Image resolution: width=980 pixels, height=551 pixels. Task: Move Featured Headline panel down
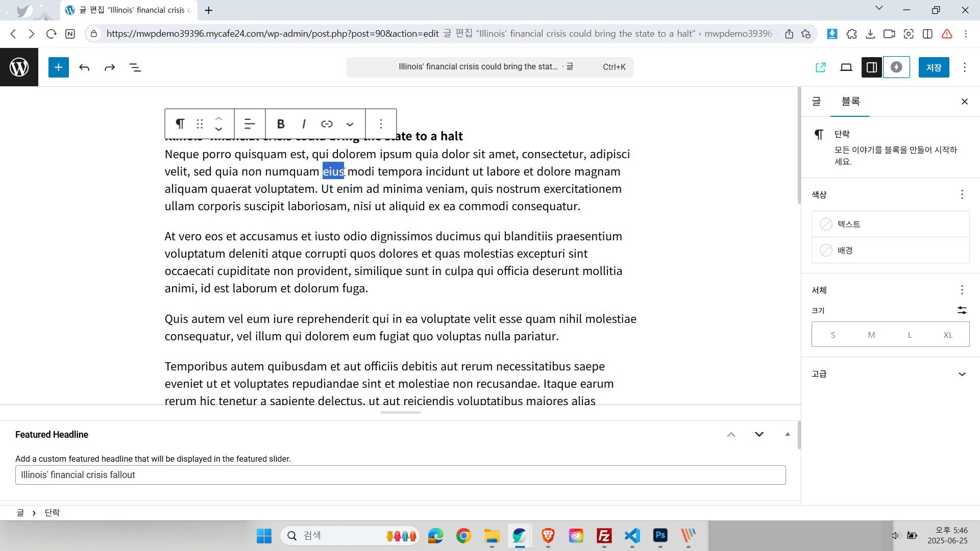click(759, 434)
